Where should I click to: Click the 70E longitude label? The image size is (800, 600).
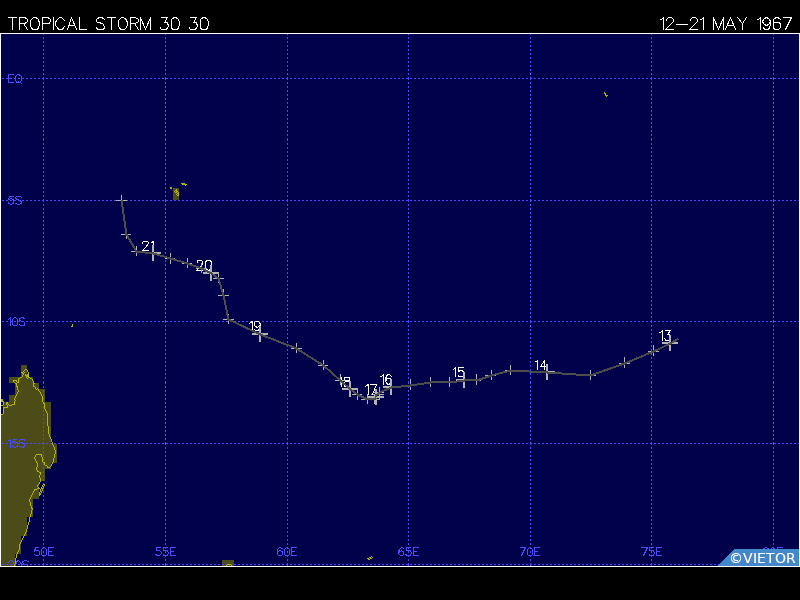(x=530, y=552)
